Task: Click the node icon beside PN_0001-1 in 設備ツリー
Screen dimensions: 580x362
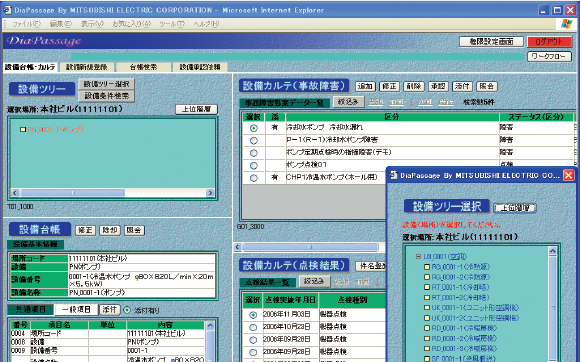Action: 23,130
